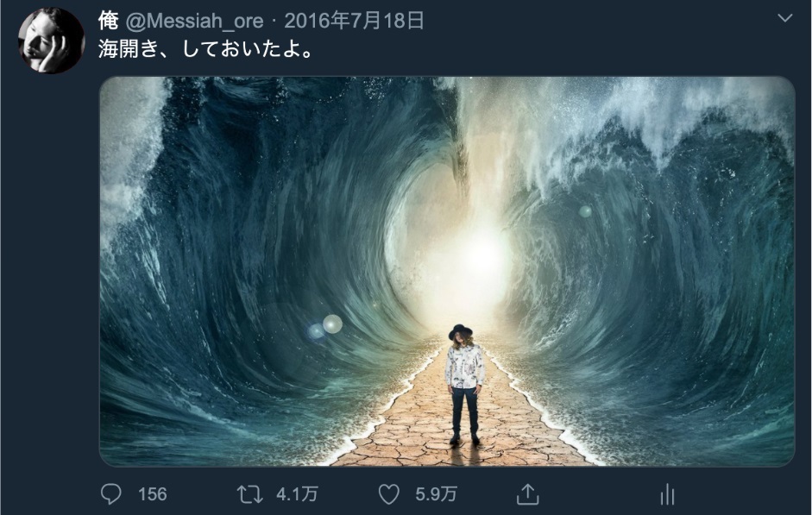The image size is (812, 515).
Task: Click the tweet text 海開き、しておいたよ。
Action: click(x=205, y=49)
